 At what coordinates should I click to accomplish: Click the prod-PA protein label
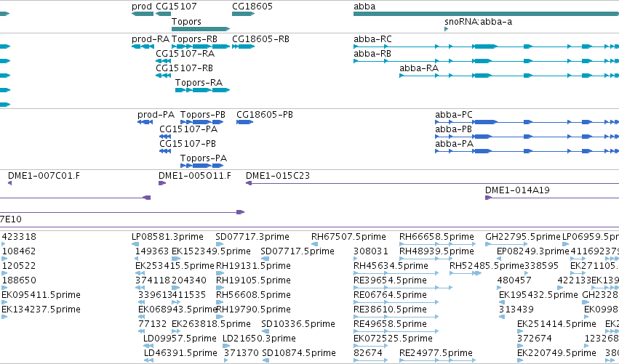[x=156, y=115]
